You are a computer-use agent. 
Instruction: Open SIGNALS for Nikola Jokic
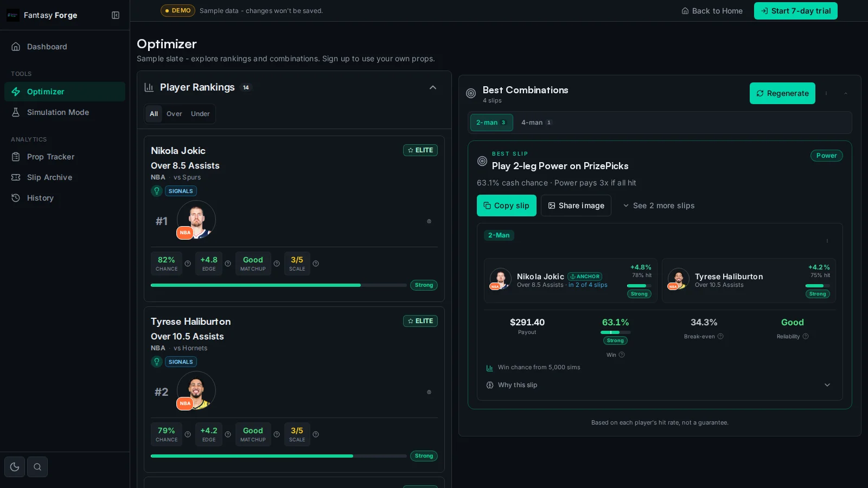click(x=181, y=191)
